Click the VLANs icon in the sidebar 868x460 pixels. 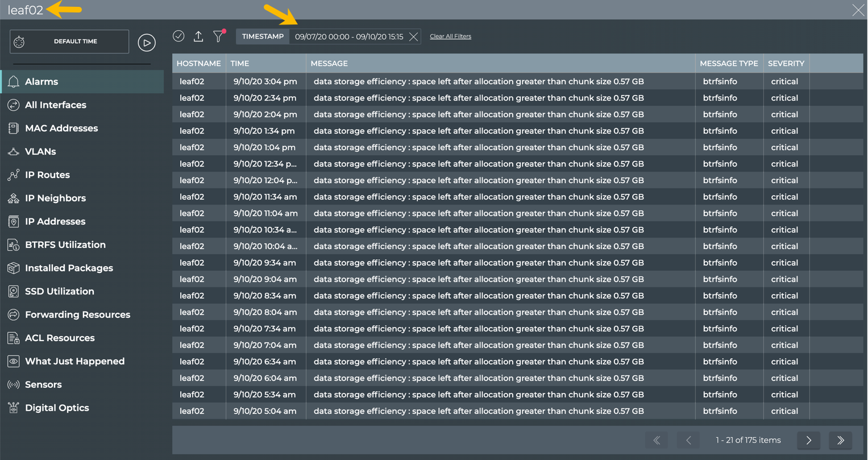pyautogui.click(x=14, y=152)
